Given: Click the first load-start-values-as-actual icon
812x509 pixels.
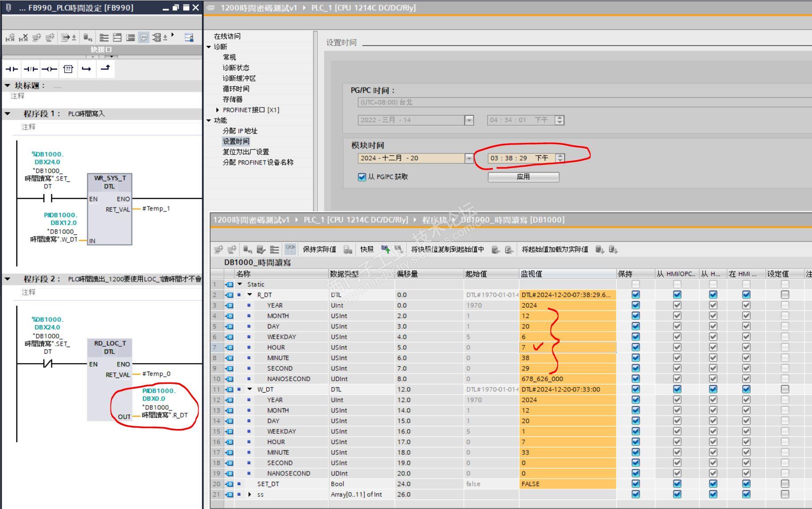Looking at the screenshot, I should tap(600, 249).
